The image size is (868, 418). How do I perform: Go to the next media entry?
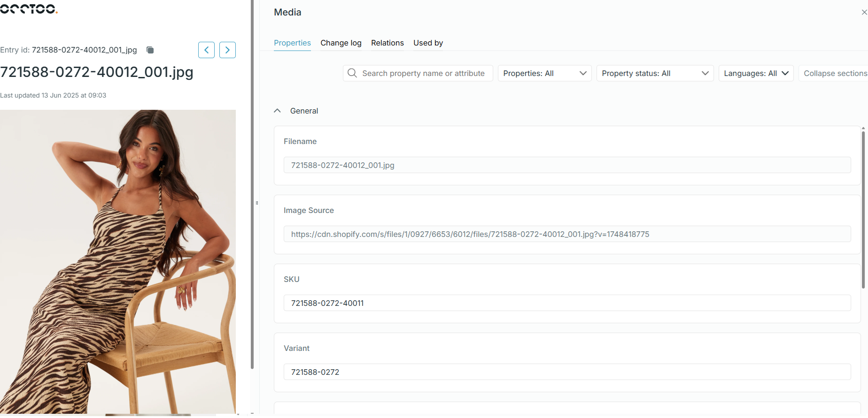[x=227, y=50]
